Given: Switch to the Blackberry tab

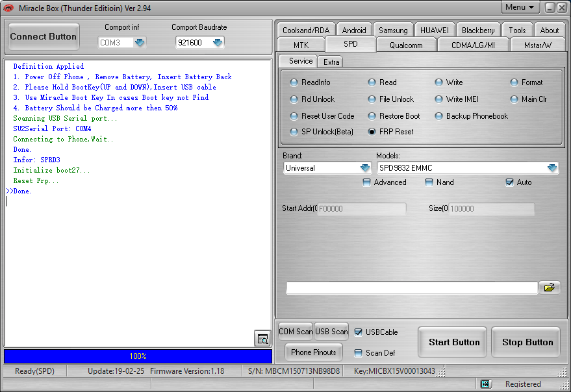Looking at the screenshot, I should coord(478,31).
